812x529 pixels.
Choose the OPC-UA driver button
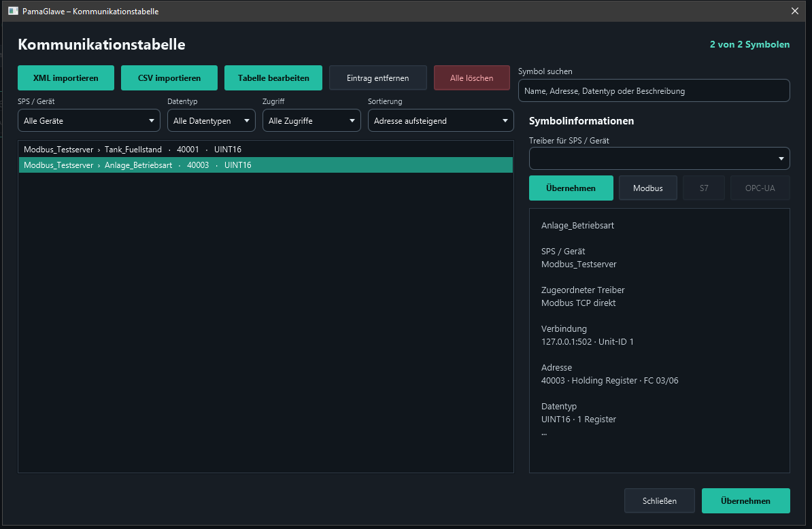(760, 188)
